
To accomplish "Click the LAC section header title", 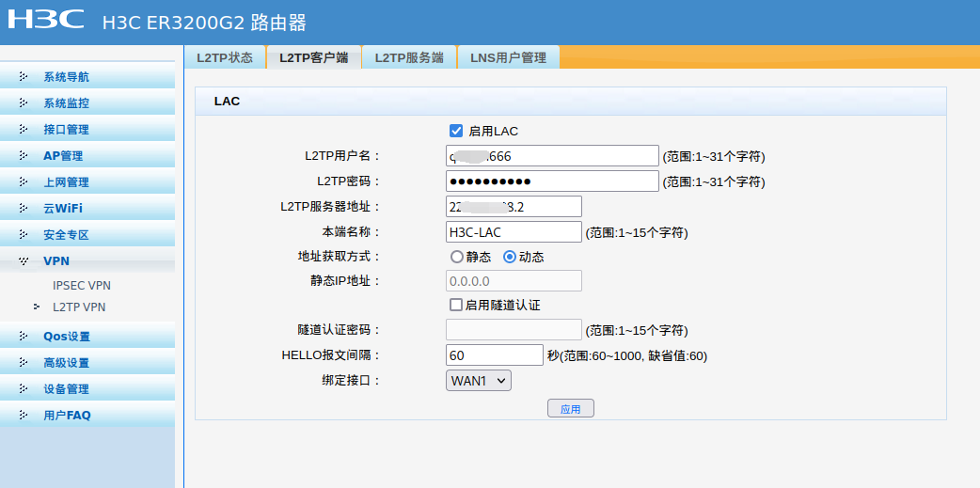I will [x=227, y=102].
